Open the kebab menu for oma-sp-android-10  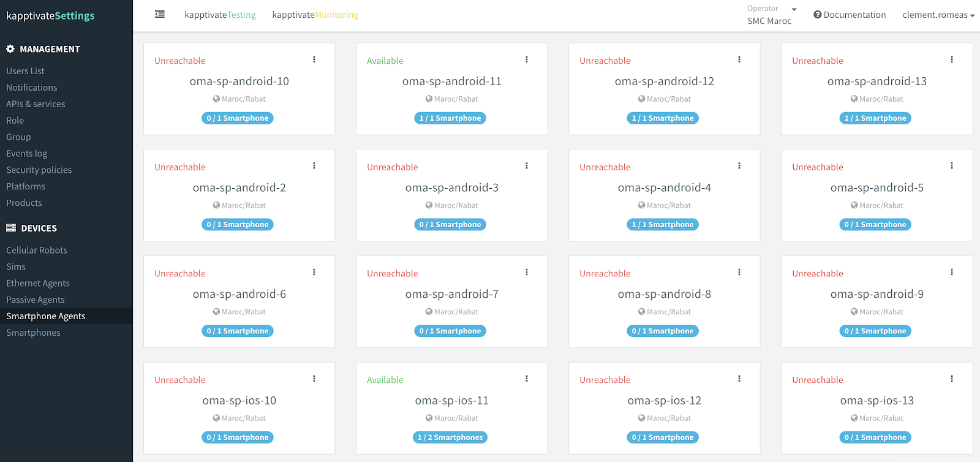coord(314,59)
